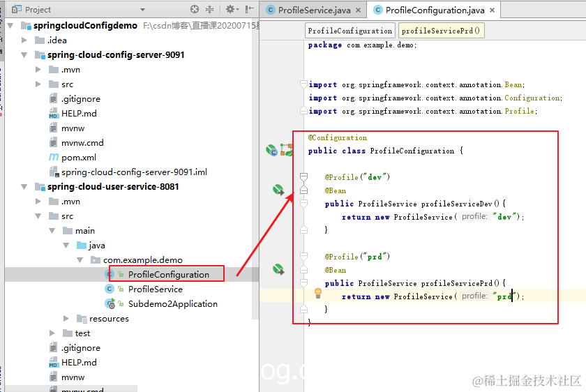586x392 pixels.
Task: Expand the resources folder
Action: coord(66,318)
